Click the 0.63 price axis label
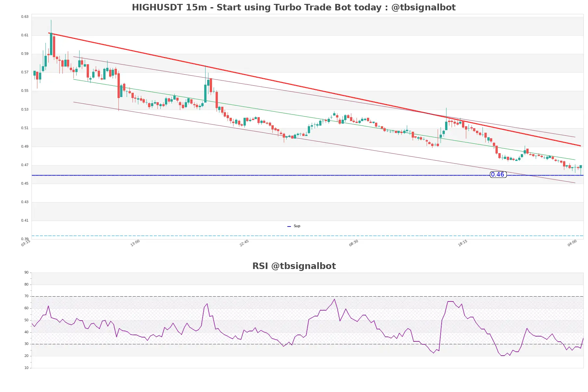The image size is (588, 392). pos(25,17)
